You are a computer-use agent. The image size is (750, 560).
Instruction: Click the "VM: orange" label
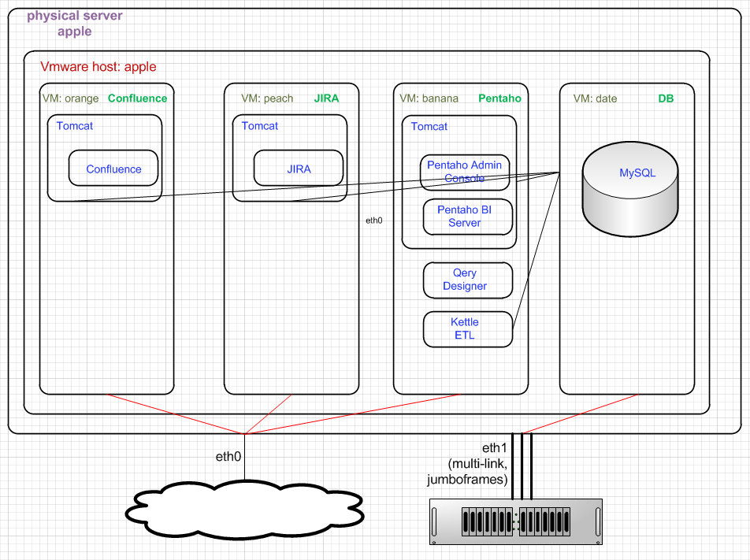point(70,98)
